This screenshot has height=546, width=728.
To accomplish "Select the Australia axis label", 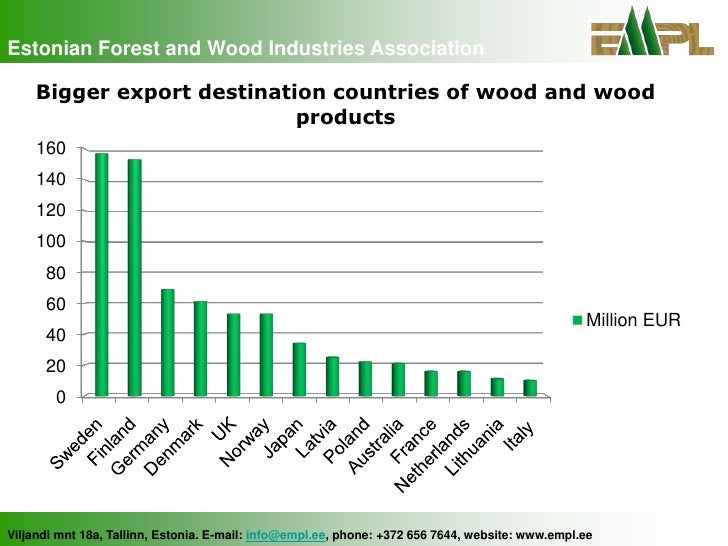I will (375, 446).
